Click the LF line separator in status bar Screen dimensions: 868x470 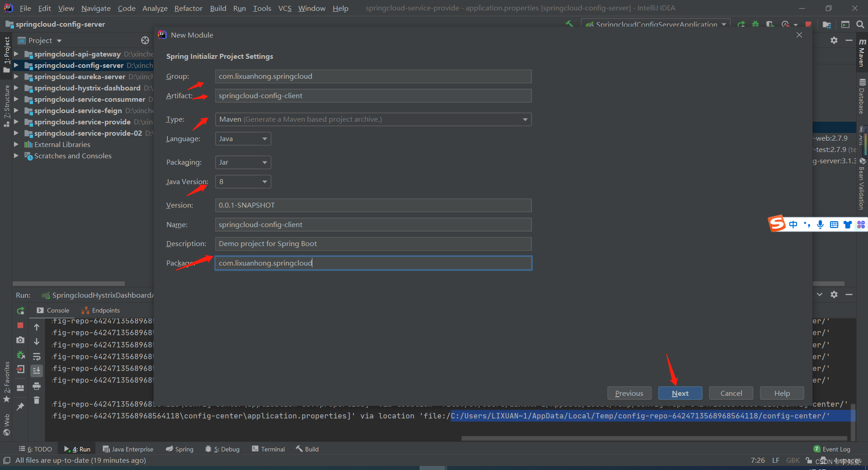point(776,461)
